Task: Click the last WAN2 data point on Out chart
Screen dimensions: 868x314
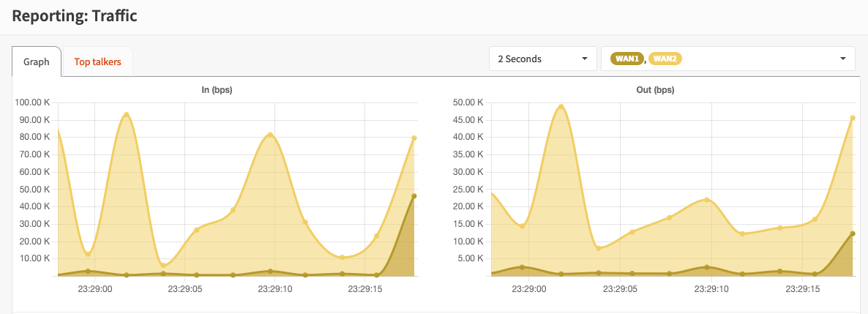Action: point(853,118)
